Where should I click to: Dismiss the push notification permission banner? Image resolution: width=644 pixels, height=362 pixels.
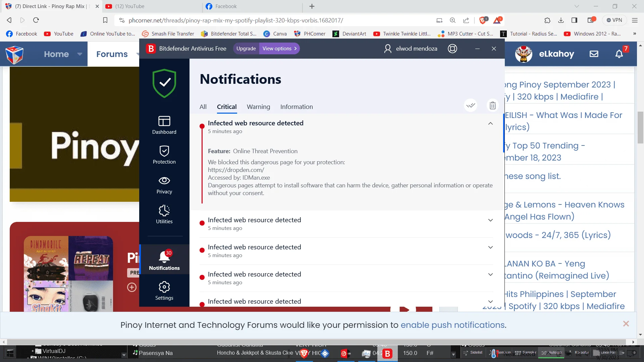[626, 324]
